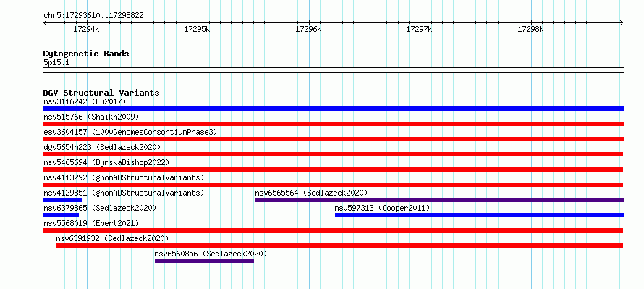Image resolution: width=644 pixels, height=289 pixels.
Task: Open nsv6565564 (Sedlazeck2020) label
Action: click(311, 193)
